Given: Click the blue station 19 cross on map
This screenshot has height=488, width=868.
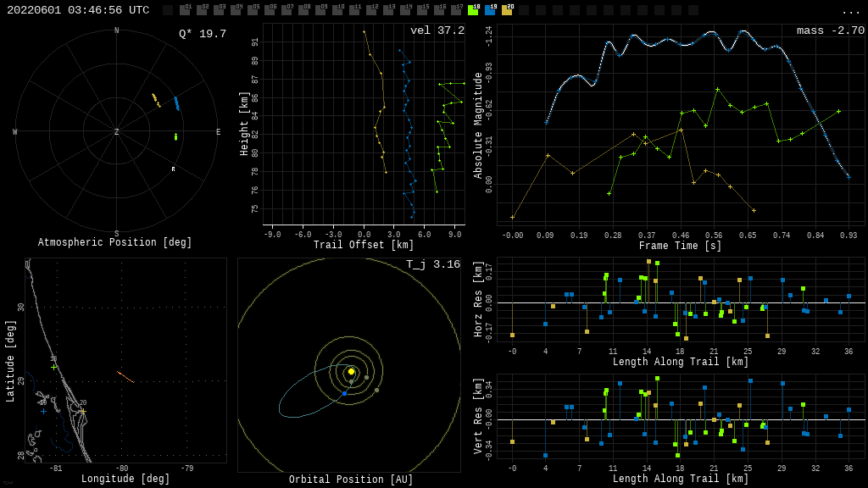Looking at the screenshot, I should [x=43, y=412].
